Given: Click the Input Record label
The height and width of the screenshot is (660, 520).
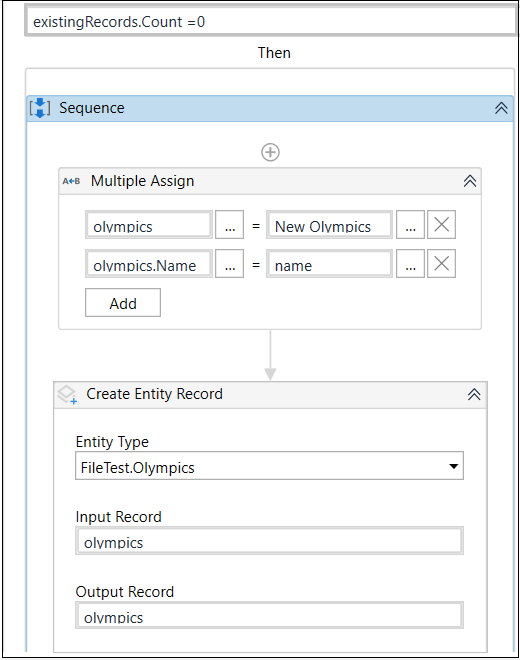Looking at the screenshot, I should (x=119, y=517).
